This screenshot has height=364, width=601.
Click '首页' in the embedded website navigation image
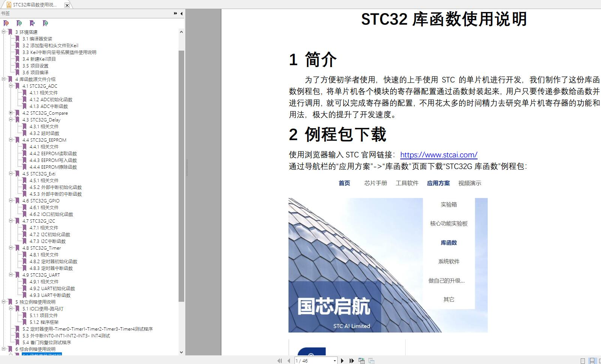[x=344, y=183]
